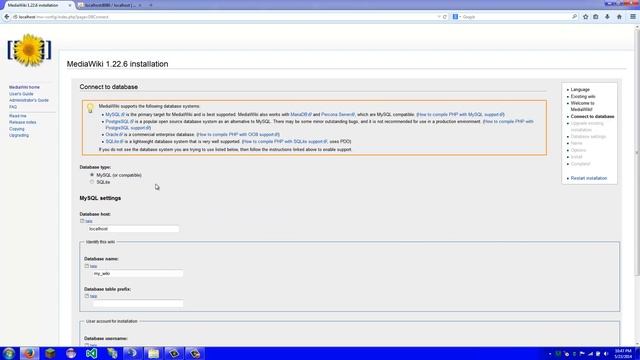
Task: Click the 'Welcome to MediaWiki!' step in the list
Action: pos(582,107)
